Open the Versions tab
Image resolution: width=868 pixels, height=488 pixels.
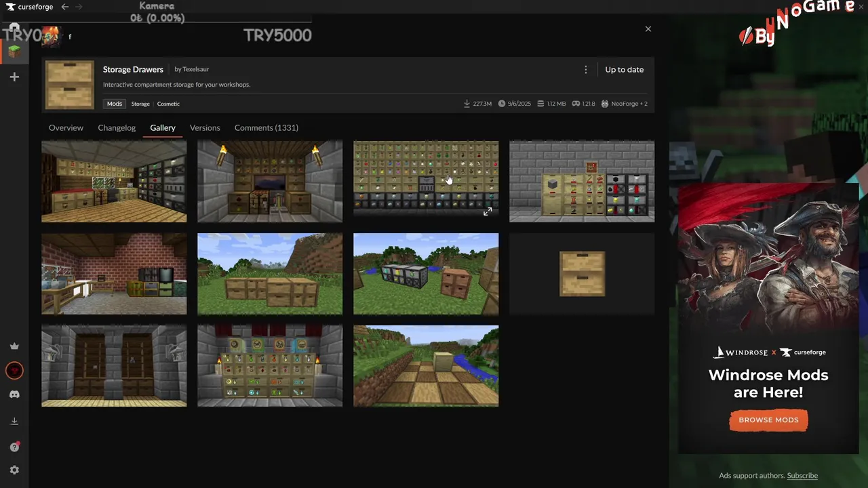pos(205,127)
